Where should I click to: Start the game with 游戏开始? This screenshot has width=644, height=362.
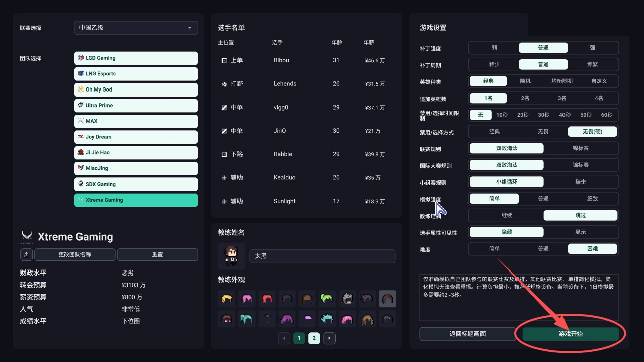(571, 334)
